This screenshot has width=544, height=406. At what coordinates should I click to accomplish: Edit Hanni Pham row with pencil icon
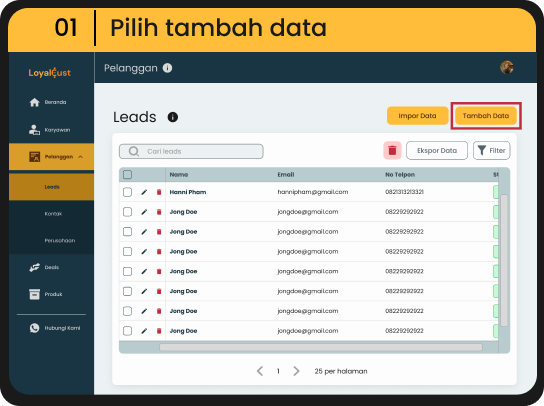(x=144, y=192)
